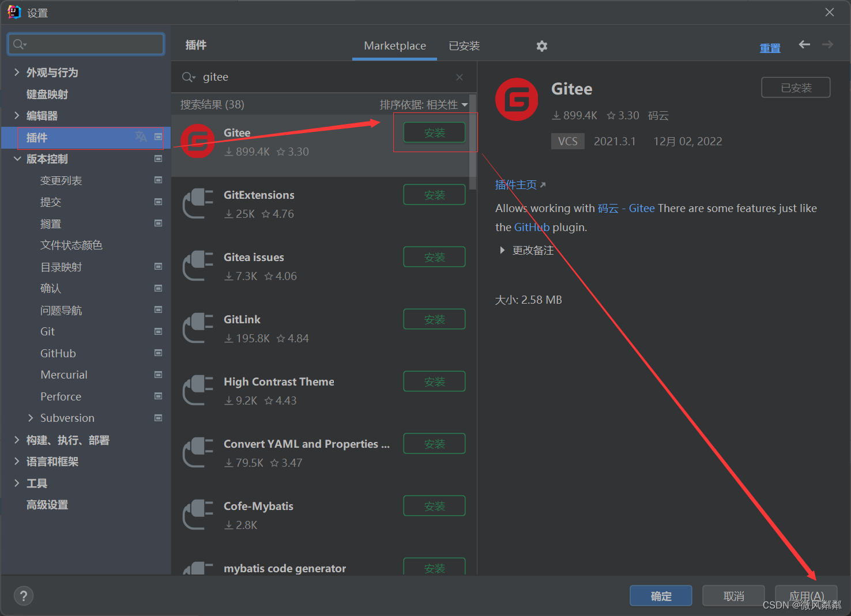851x616 pixels.
Task: Click the 确定 button
Action: (661, 596)
